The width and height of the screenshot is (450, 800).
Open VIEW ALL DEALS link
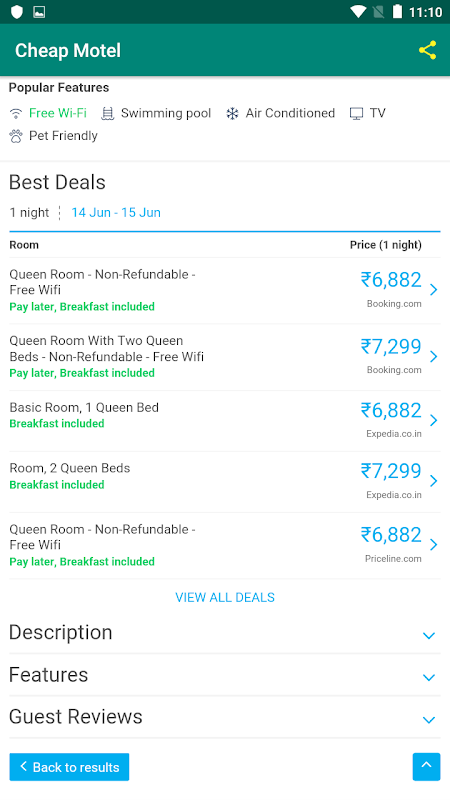click(x=225, y=597)
